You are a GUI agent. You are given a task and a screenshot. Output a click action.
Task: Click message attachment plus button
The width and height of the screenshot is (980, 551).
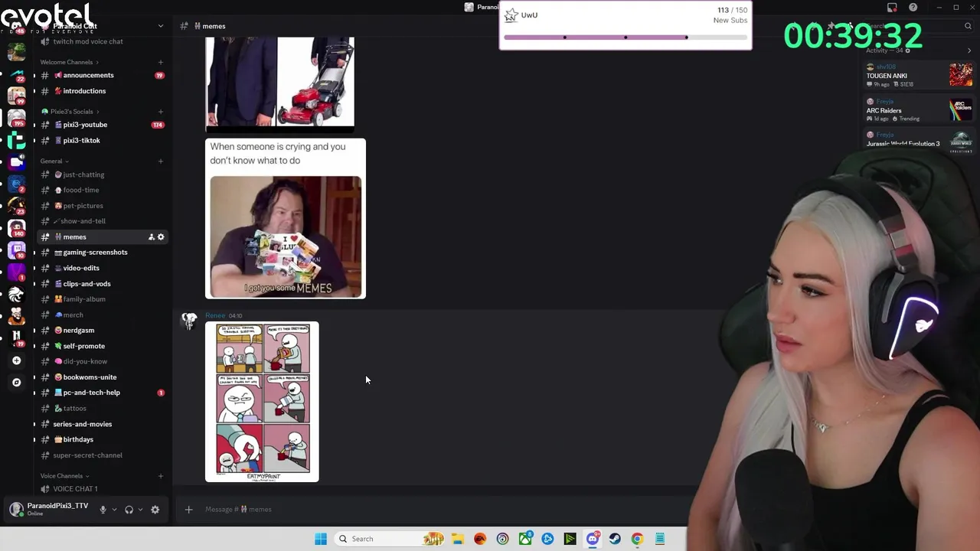click(188, 510)
